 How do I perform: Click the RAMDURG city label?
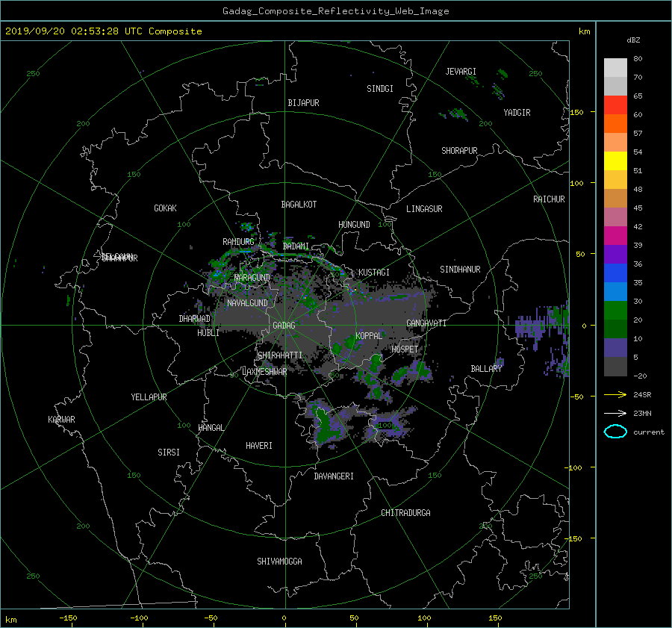coord(238,242)
